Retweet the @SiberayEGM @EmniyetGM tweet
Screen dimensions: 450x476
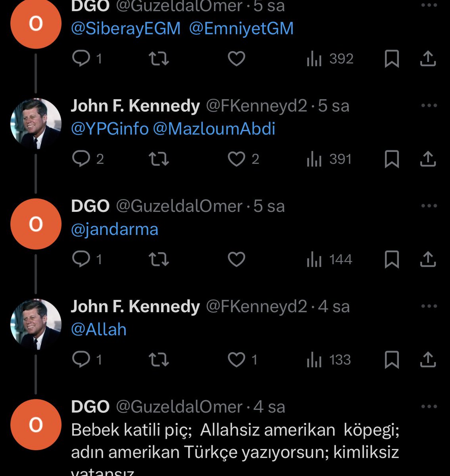coord(159,59)
